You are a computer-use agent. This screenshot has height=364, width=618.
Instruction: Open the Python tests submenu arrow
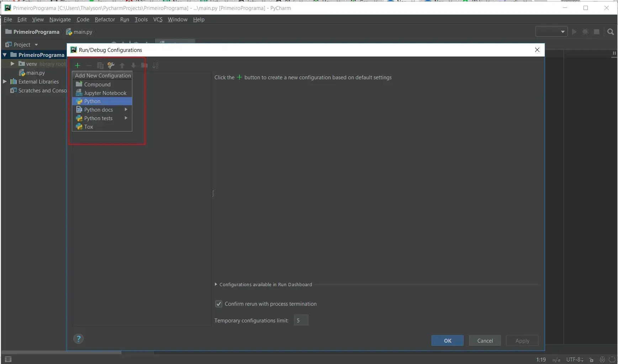pos(126,118)
